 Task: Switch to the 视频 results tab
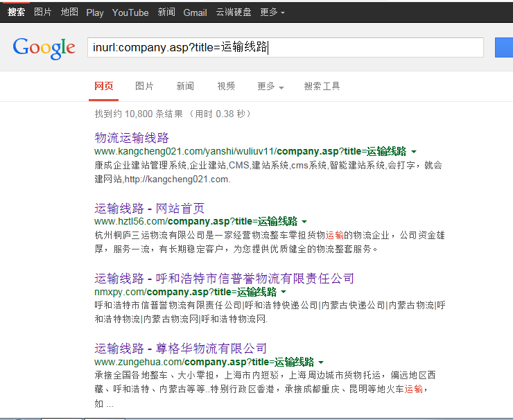(226, 87)
